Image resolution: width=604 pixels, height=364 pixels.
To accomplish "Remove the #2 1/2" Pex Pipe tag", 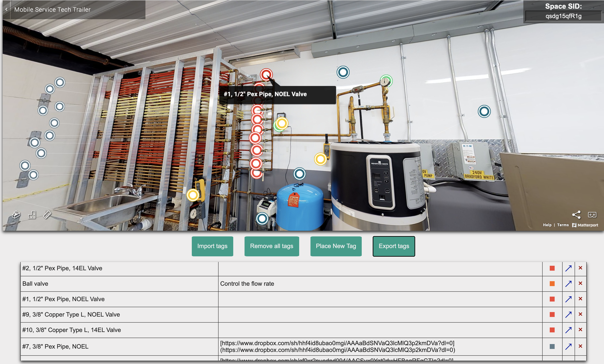I will click(580, 268).
